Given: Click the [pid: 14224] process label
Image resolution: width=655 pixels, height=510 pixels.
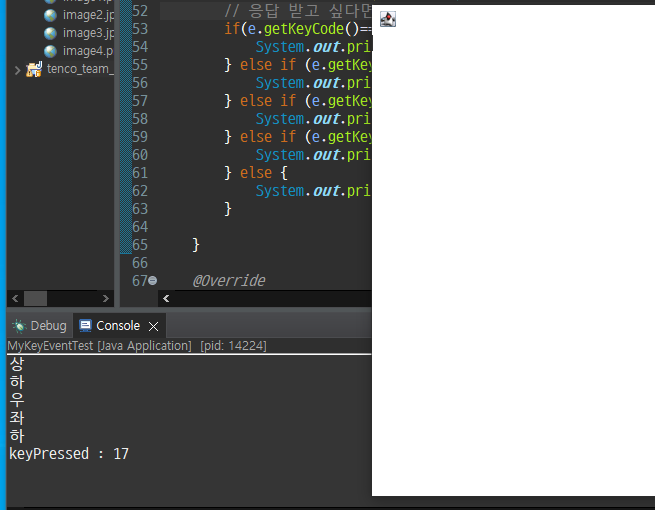Looking at the screenshot, I should click(233, 346).
